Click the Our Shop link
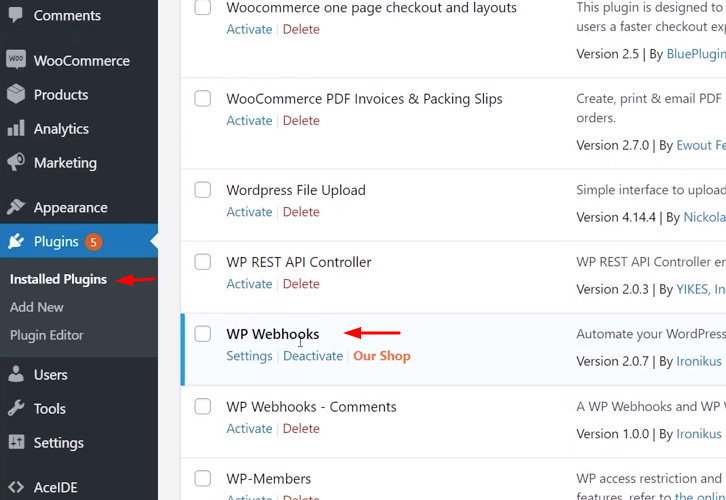The height and width of the screenshot is (500, 726). 382,356
